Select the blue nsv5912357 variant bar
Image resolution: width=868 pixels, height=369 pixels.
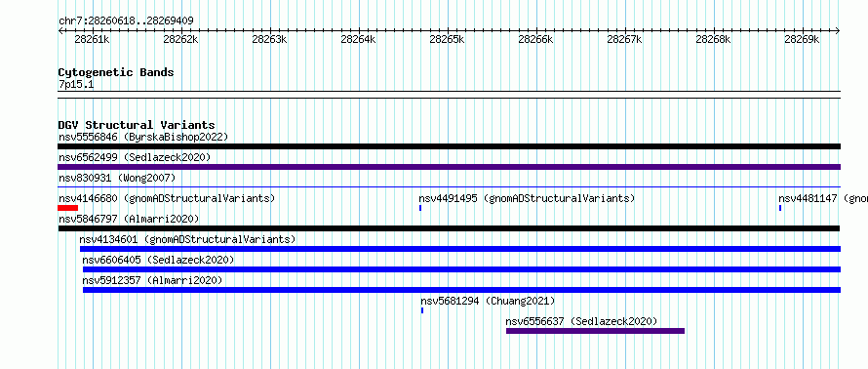point(461,290)
